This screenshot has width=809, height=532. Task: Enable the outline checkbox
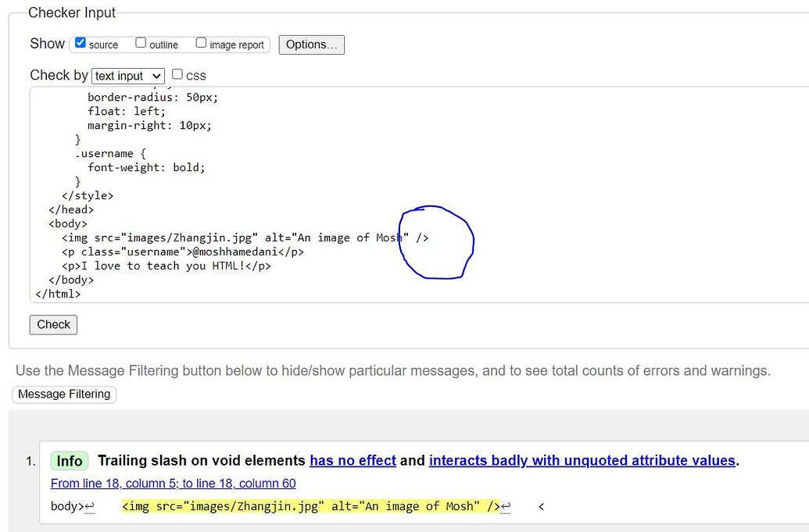point(141,42)
